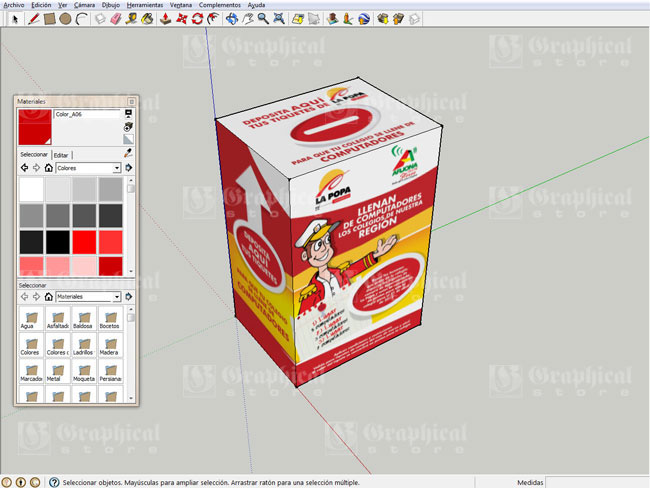
Task: Open the Ayuda menu
Action: click(x=256, y=5)
